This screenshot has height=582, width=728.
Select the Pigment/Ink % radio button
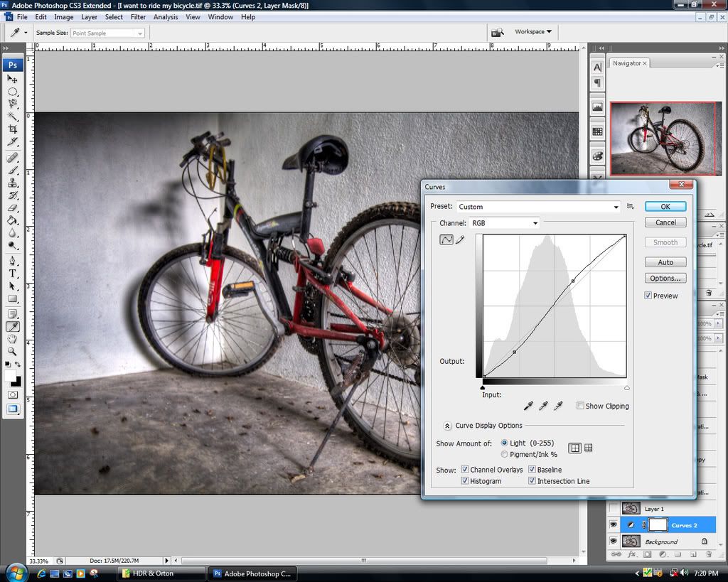click(x=505, y=454)
